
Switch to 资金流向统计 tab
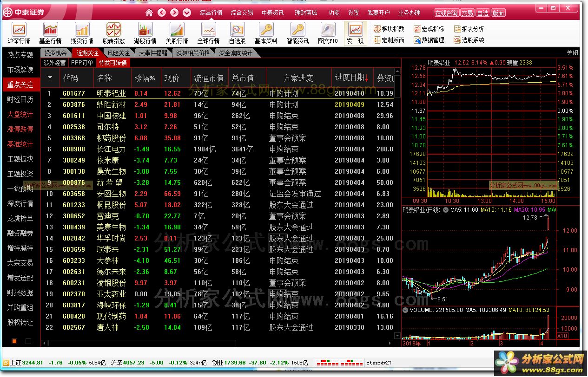click(236, 53)
